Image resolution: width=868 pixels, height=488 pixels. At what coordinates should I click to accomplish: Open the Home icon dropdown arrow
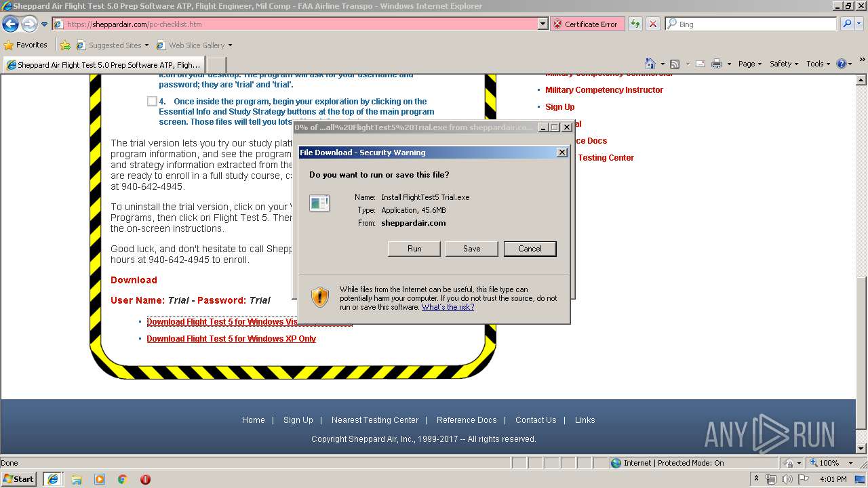click(663, 64)
